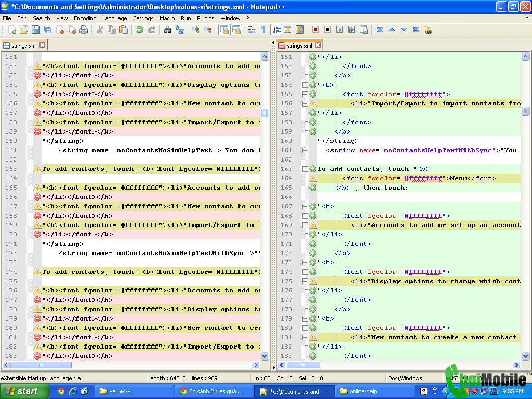Click the Save recorded macro icon
This screenshot has height=399, width=532.
(363, 30)
